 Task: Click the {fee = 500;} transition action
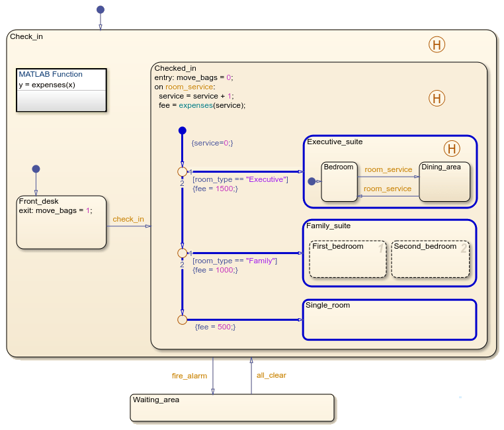tap(216, 327)
